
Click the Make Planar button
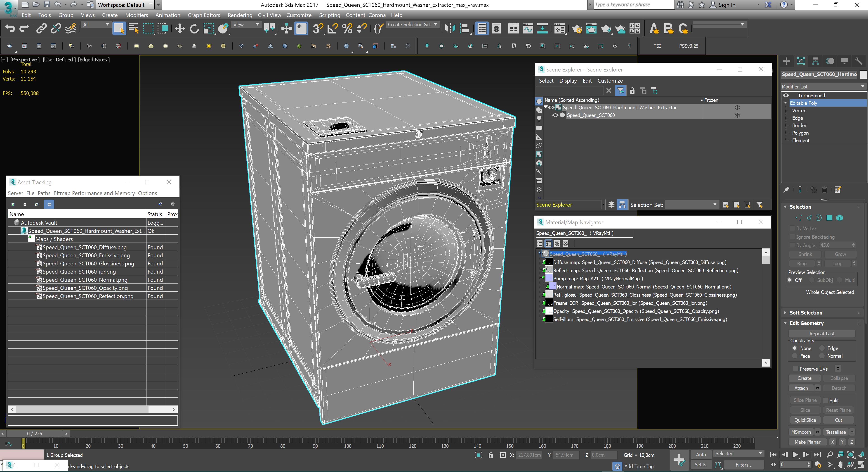(807, 442)
